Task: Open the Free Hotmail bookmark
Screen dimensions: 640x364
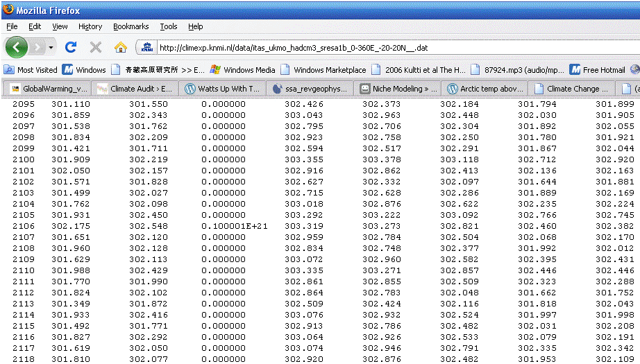Action: tap(597, 69)
